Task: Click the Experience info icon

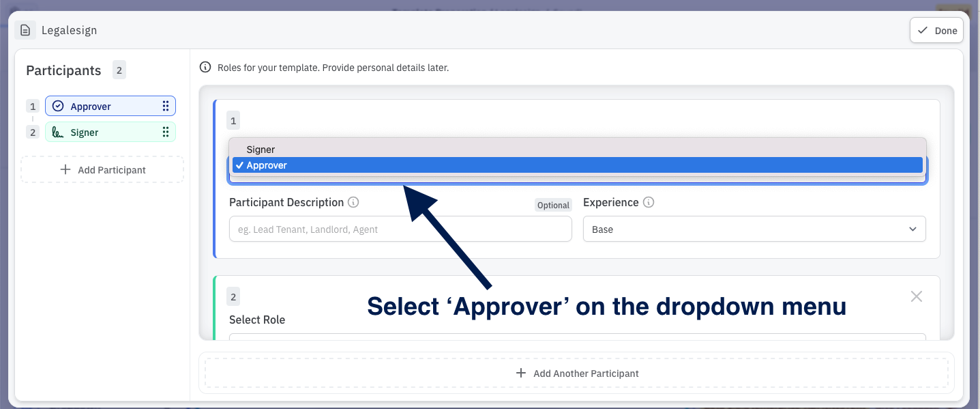Action: coord(649,203)
